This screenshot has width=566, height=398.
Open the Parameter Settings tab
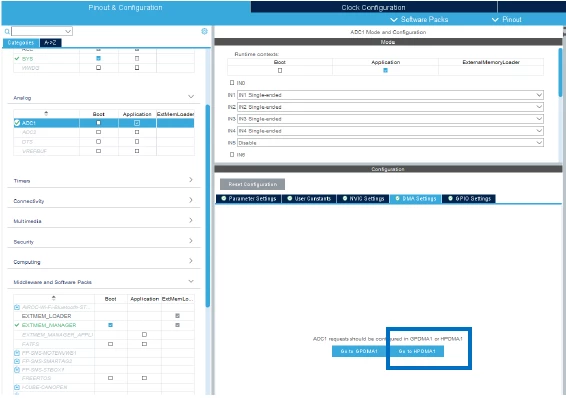click(249, 198)
